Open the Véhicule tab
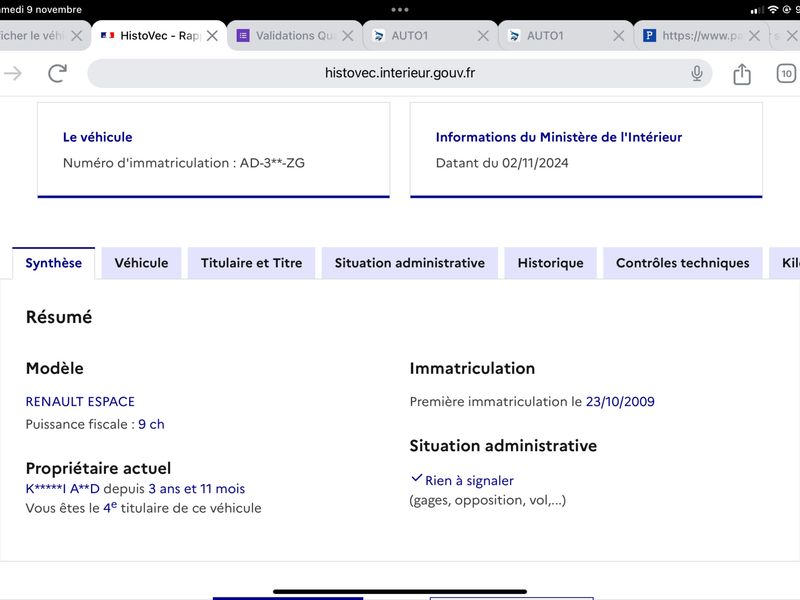Image resolution: width=800 pixels, height=600 pixels. click(141, 263)
